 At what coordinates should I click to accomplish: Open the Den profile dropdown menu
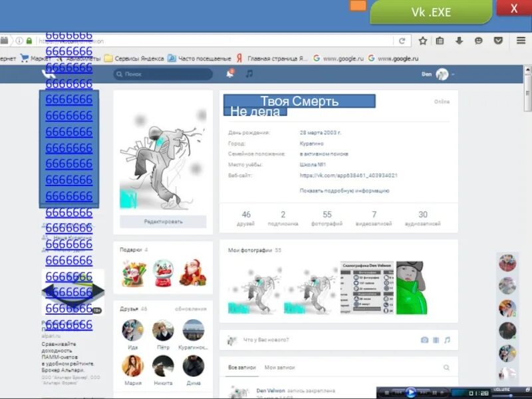click(438, 74)
